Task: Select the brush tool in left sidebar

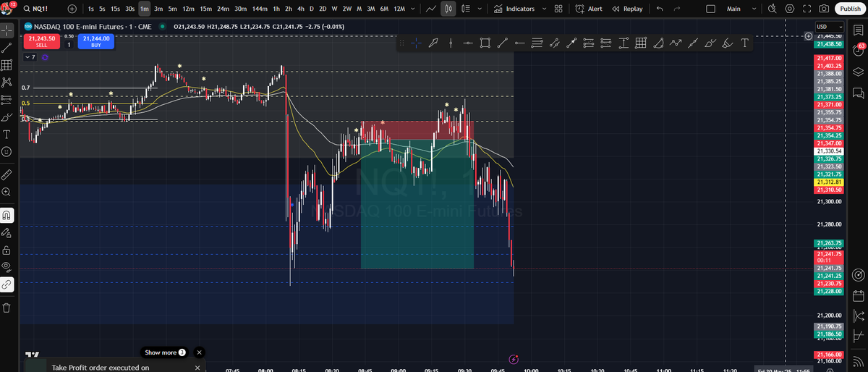Action: click(x=7, y=117)
